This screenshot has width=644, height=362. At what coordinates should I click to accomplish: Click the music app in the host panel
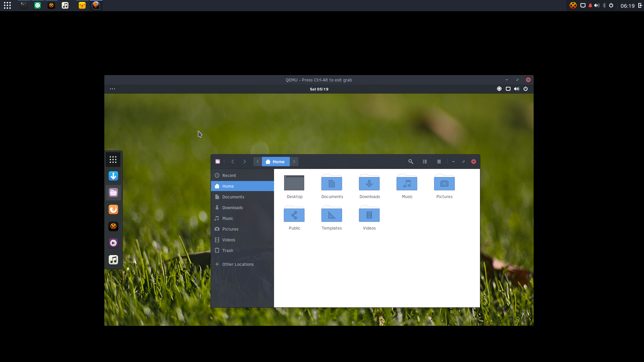tap(65, 5)
